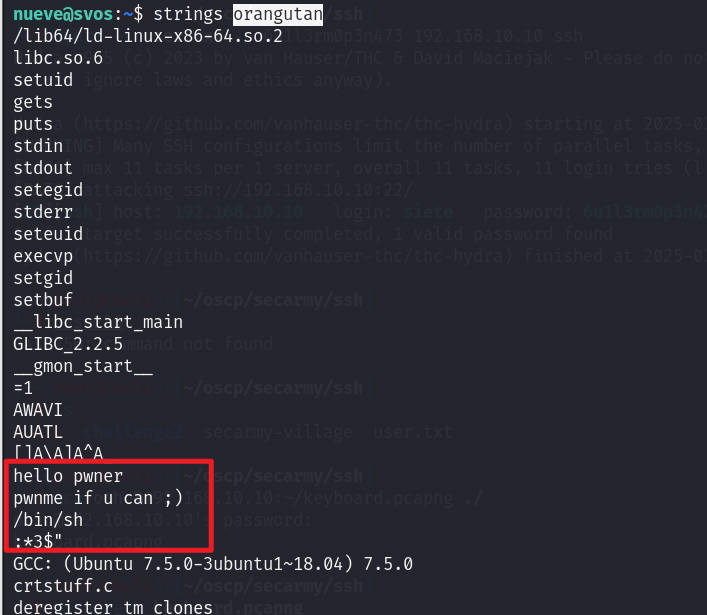Select the setbuf line
Viewport: 707px width, 615px height.
pyautogui.click(x=43, y=300)
